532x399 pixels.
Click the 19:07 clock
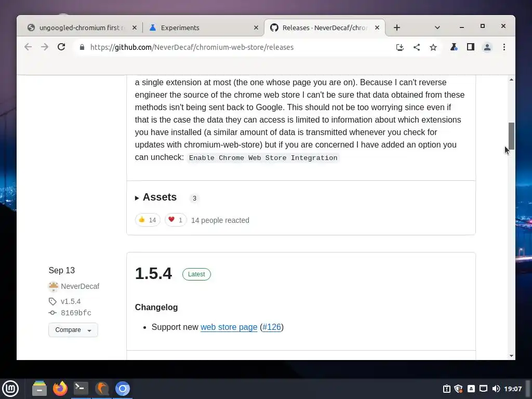513,389
